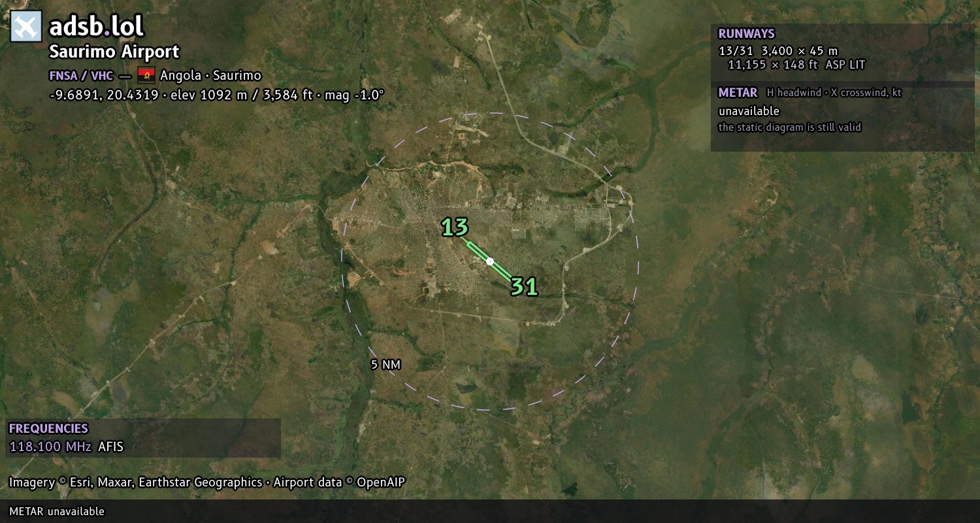Viewport: 980px width, 523px height.
Task: Click the white airport reference point dot
Action: 490,261
